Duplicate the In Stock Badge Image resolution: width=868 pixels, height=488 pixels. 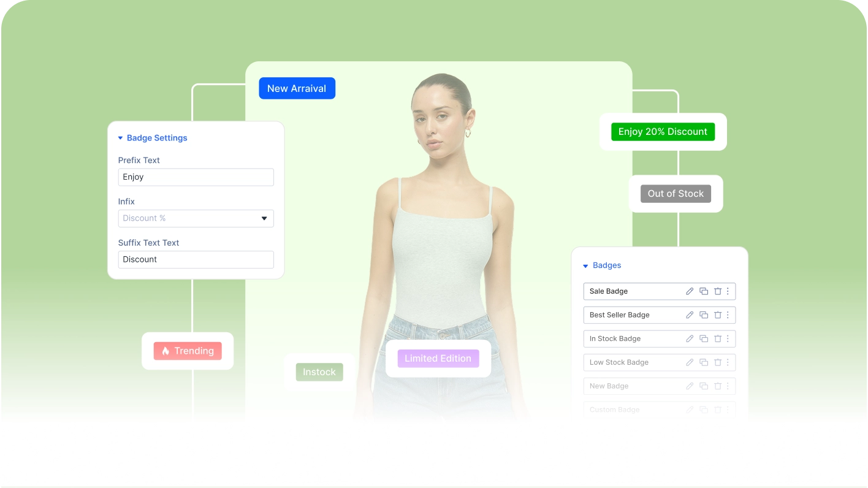704,338
